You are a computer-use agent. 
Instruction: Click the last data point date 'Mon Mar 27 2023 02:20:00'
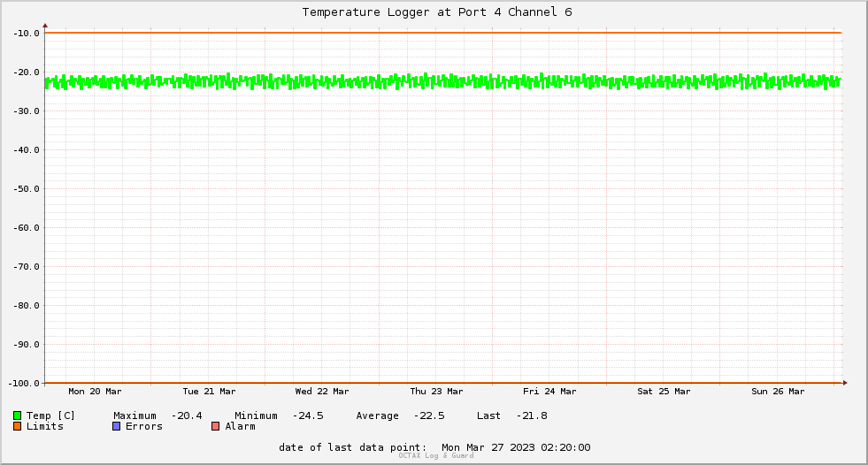pos(516,447)
